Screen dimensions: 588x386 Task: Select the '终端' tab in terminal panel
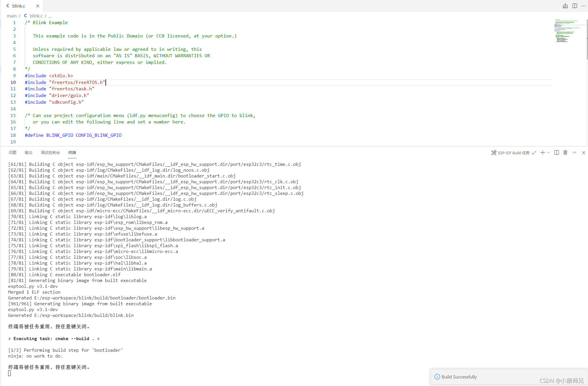click(72, 152)
